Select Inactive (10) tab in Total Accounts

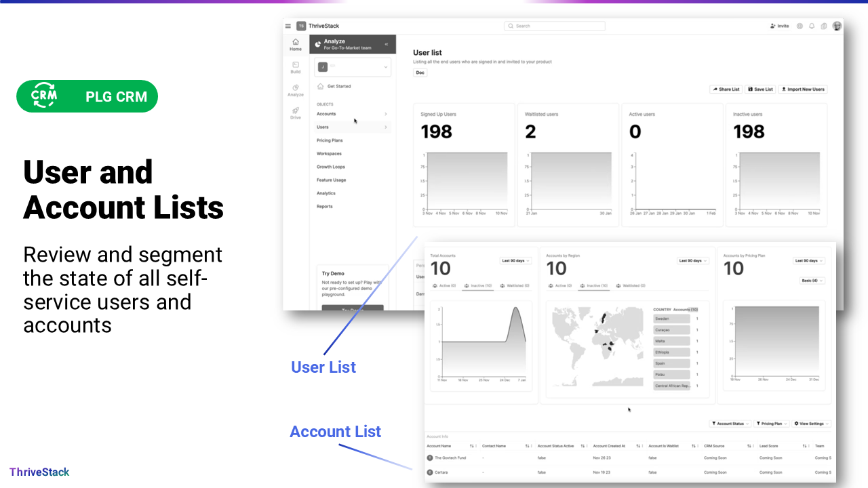pyautogui.click(x=478, y=286)
